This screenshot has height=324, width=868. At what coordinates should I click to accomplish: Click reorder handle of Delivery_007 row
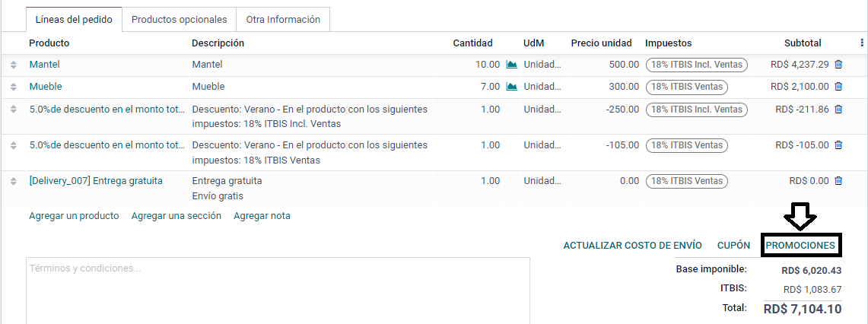(x=13, y=181)
